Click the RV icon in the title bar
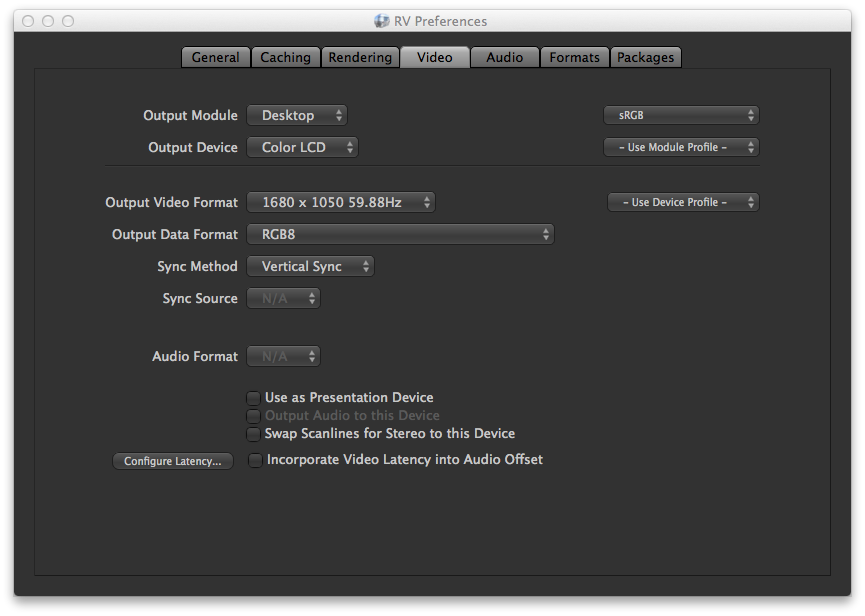Viewport: 865px width, 616px height. tap(382, 21)
